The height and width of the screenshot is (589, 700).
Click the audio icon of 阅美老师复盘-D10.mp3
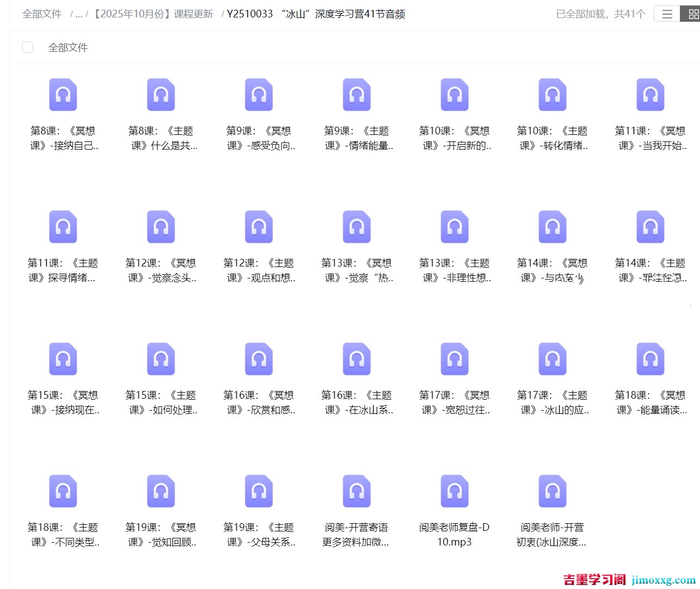pos(454,491)
